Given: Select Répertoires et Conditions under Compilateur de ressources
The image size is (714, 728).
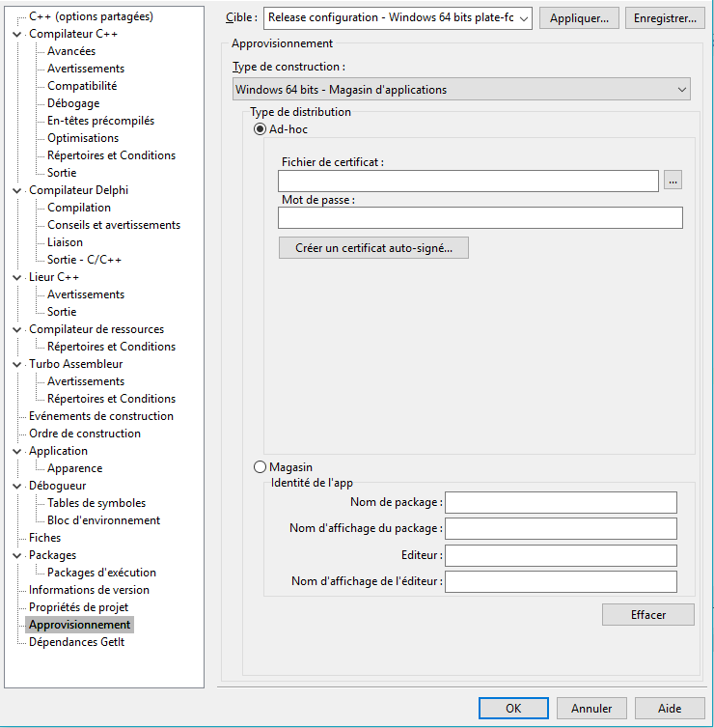Looking at the screenshot, I should [111, 347].
